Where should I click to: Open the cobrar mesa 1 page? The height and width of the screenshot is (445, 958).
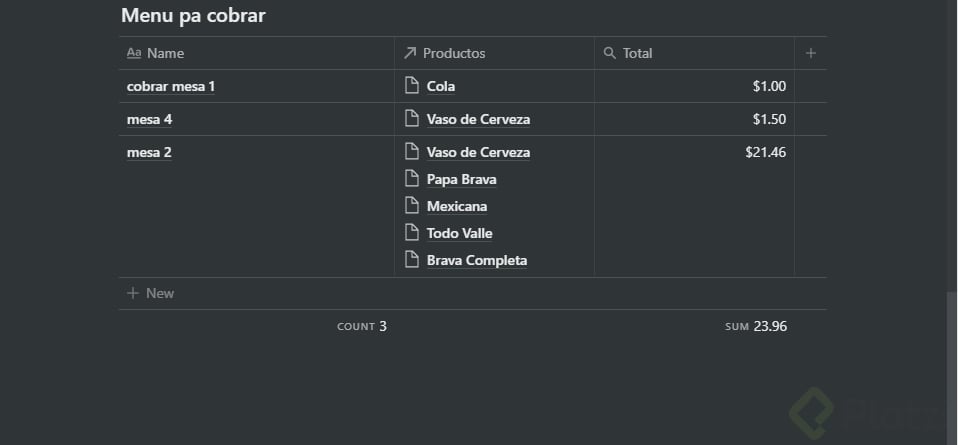(x=170, y=86)
